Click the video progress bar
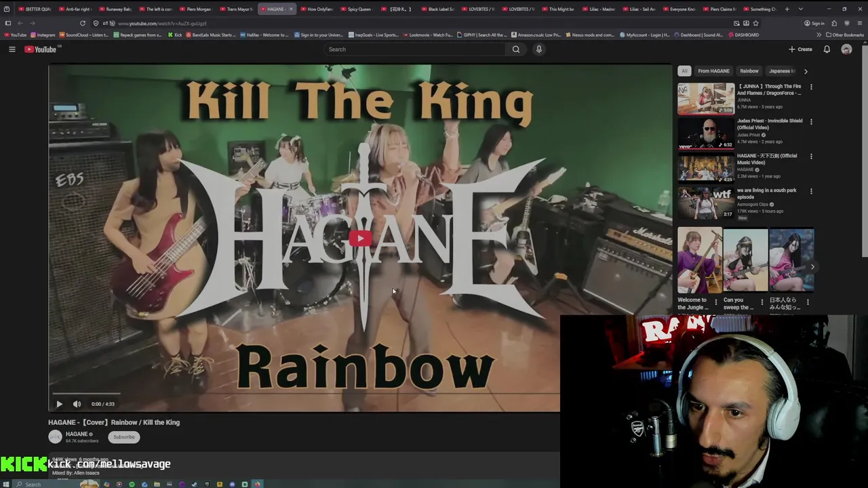Screen dimensions: 868x488 [305, 394]
